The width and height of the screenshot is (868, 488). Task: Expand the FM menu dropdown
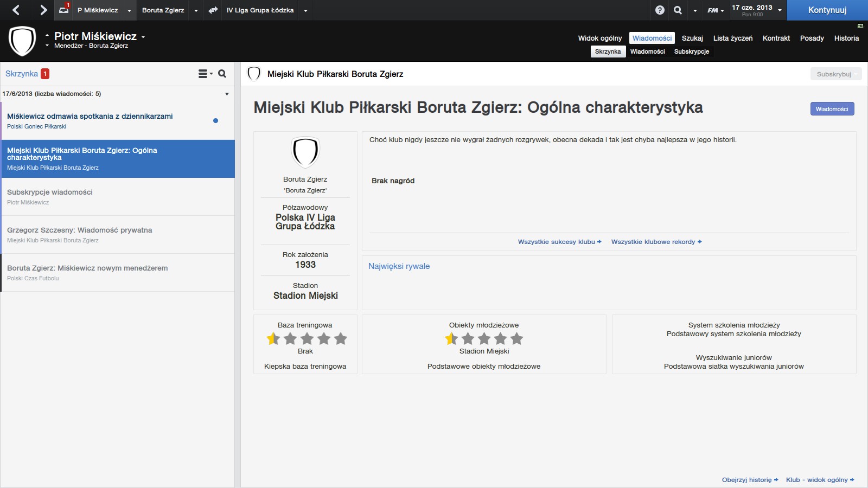coord(716,10)
